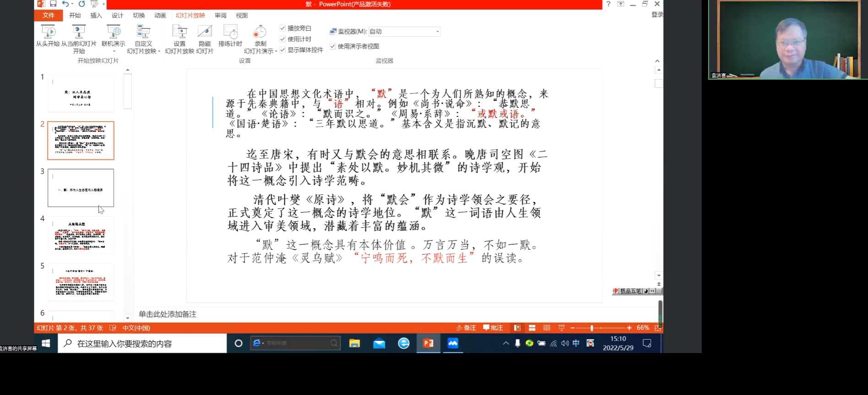Switch to 动画 ribbon tab
The image size is (868, 395).
160,16
